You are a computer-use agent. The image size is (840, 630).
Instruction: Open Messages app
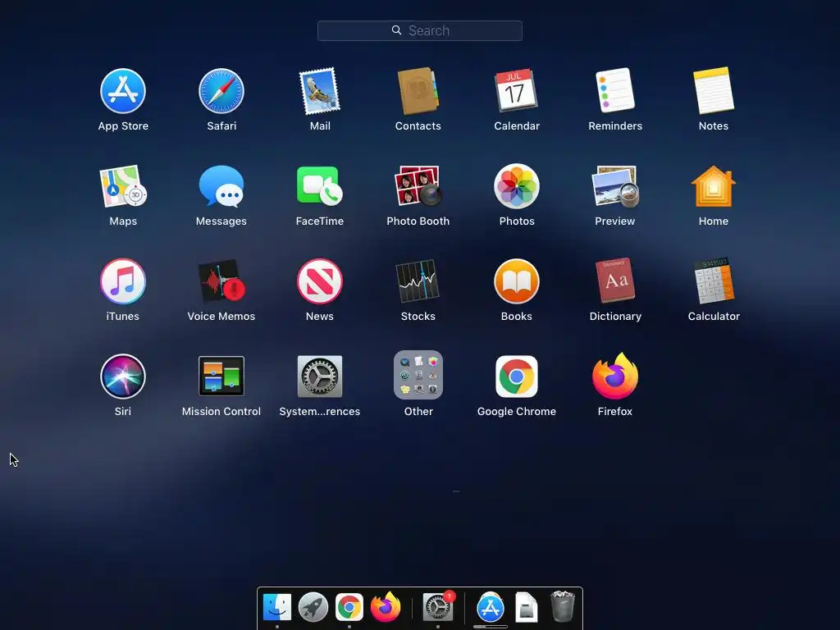point(221,186)
